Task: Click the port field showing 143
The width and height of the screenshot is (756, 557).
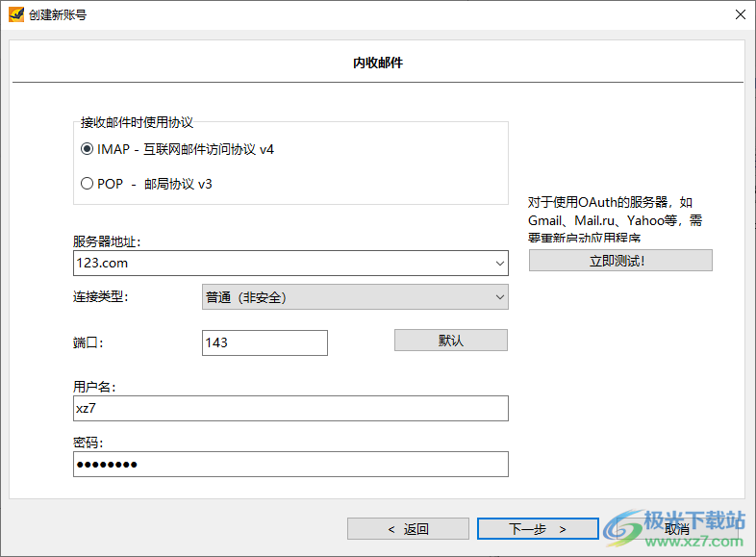Action: tap(265, 342)
